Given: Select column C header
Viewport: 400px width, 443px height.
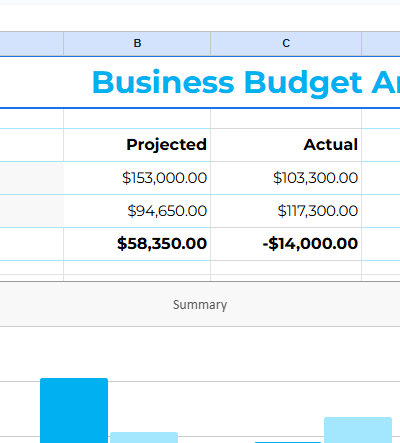Looking at the screenshot, I should coord(286,43).
